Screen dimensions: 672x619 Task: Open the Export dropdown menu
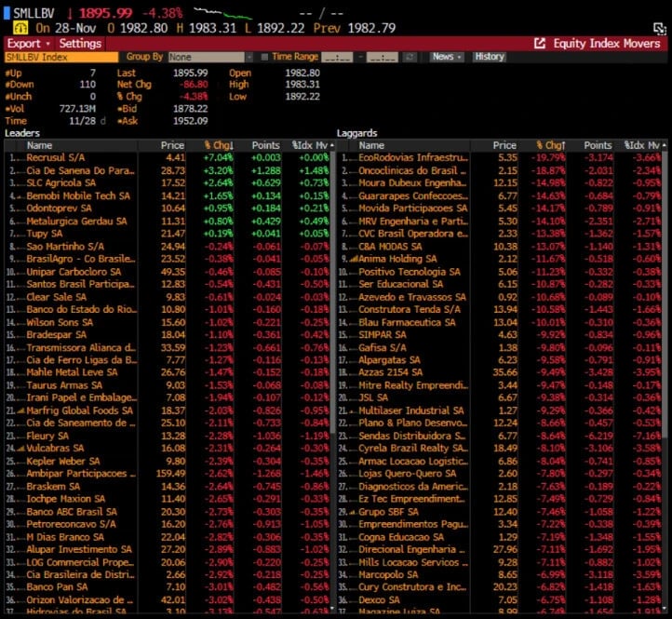[29, 44]
